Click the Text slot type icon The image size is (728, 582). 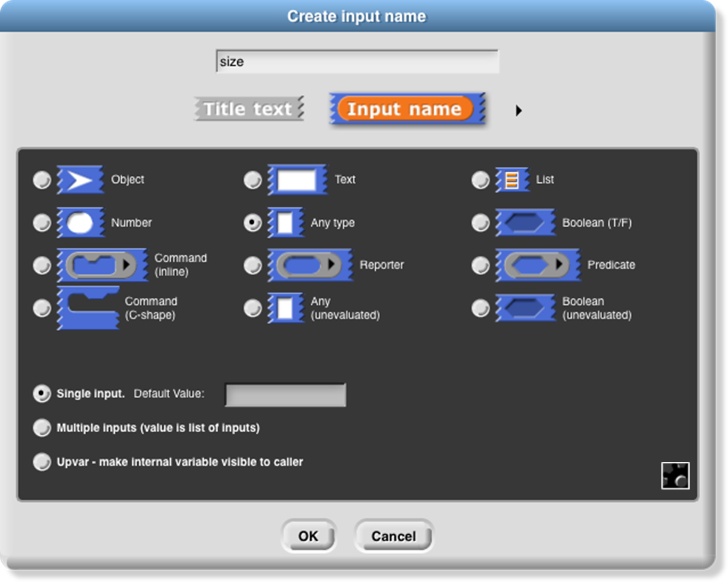click(297, 180)
